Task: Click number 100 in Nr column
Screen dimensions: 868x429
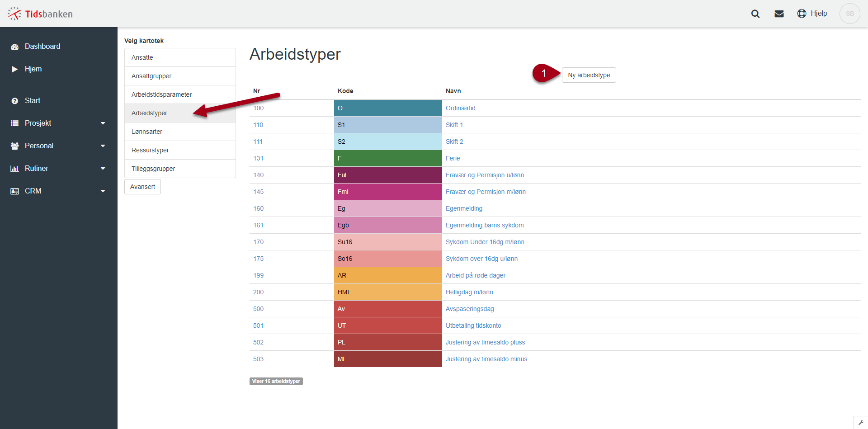Action: 258,108
